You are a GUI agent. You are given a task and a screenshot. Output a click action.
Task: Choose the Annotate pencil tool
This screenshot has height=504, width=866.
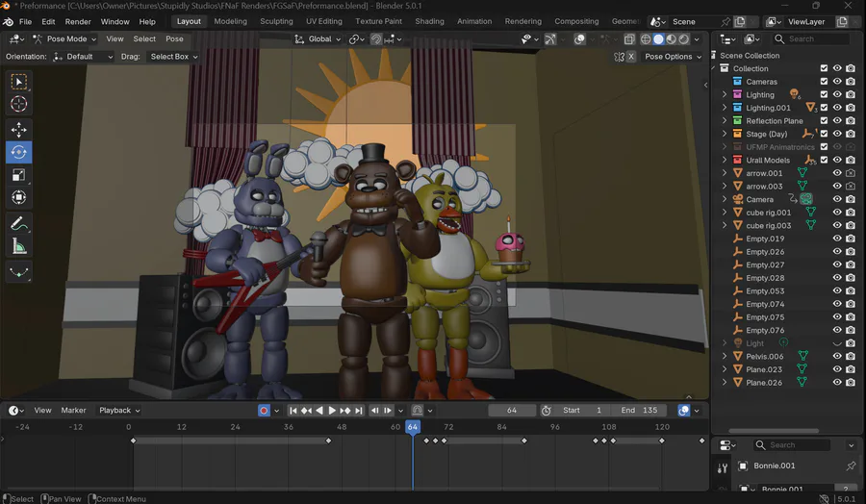point(19,223)
